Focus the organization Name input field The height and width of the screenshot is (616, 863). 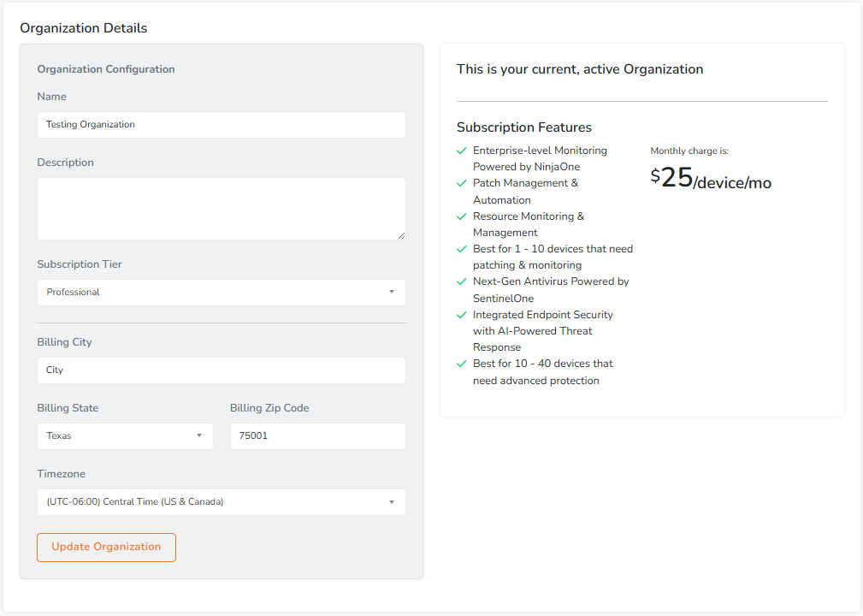click(x=221, y=125)
